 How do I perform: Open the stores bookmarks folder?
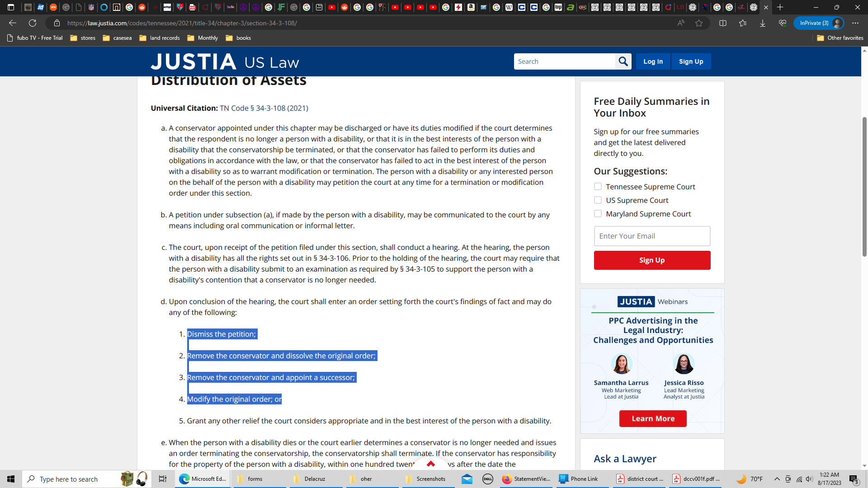(83, 38)
